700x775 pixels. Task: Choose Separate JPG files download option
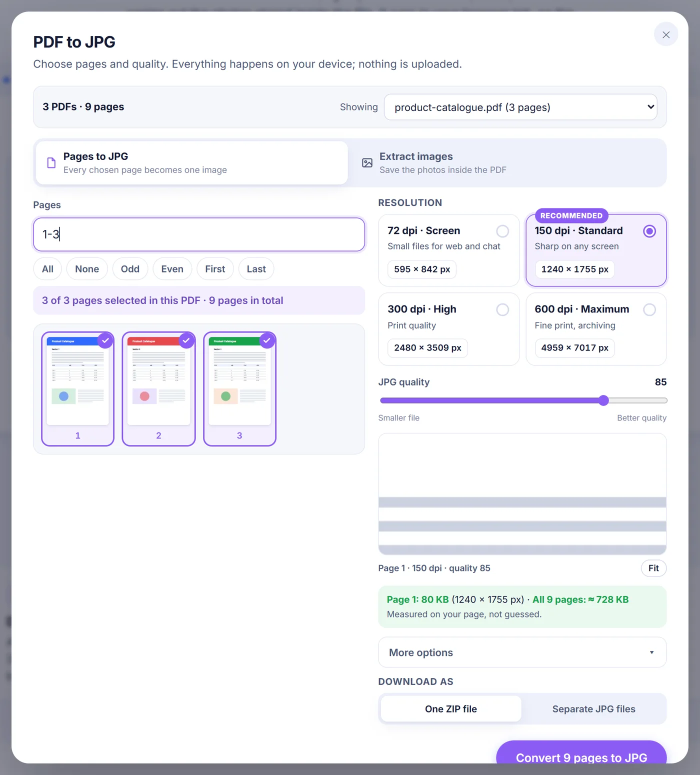(593, 709)
